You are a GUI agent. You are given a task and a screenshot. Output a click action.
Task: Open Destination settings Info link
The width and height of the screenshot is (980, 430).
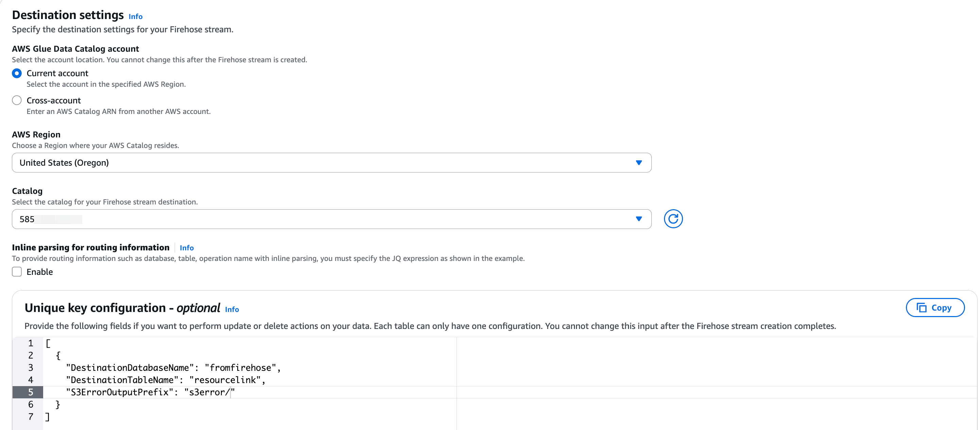[136, 16]
